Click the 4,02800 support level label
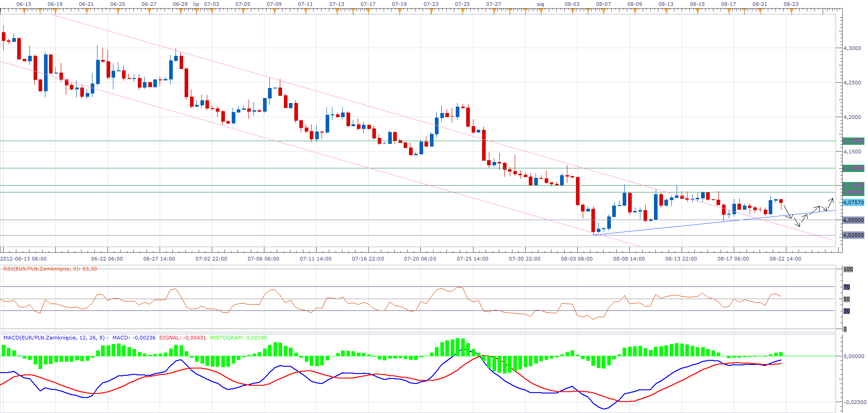This screenshot has width=868, height=413. tap(853, 235)
